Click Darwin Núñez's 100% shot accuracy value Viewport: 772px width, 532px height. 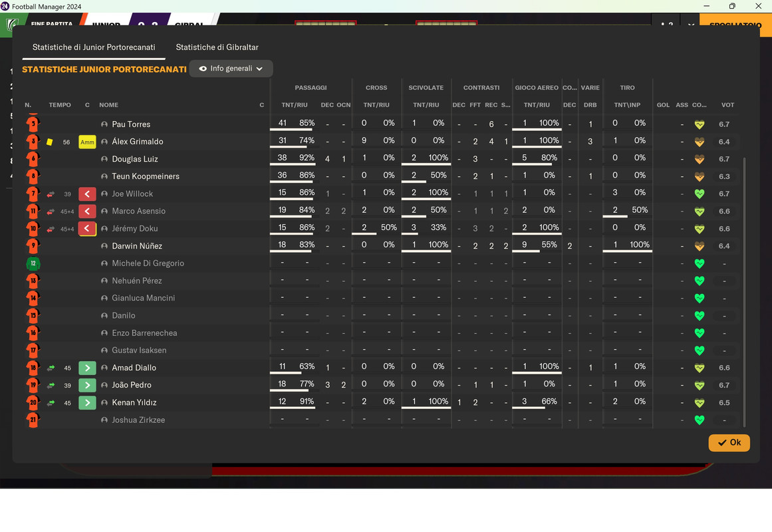click(x=640, y=244)
